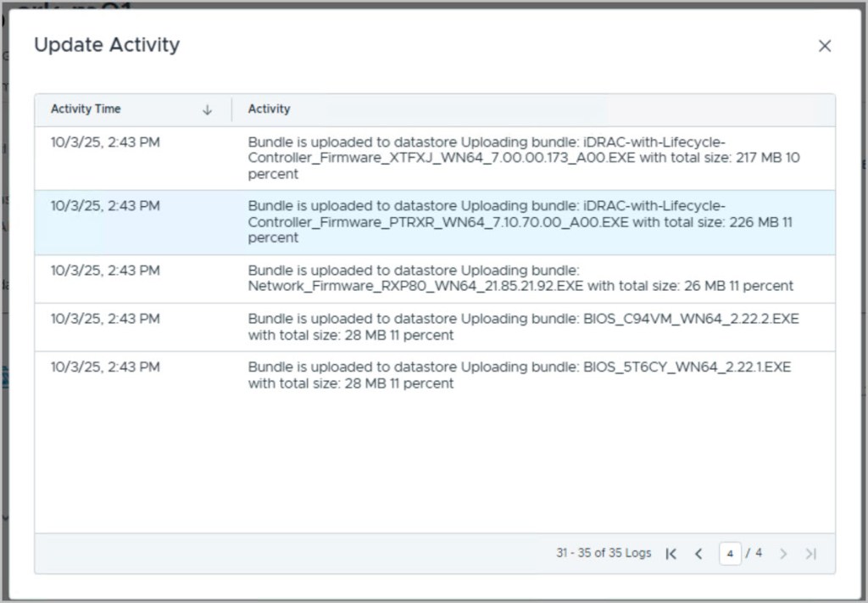Viewport: 868px width, 603px height.
Task: Click the current page number input field
Action: 730,554
